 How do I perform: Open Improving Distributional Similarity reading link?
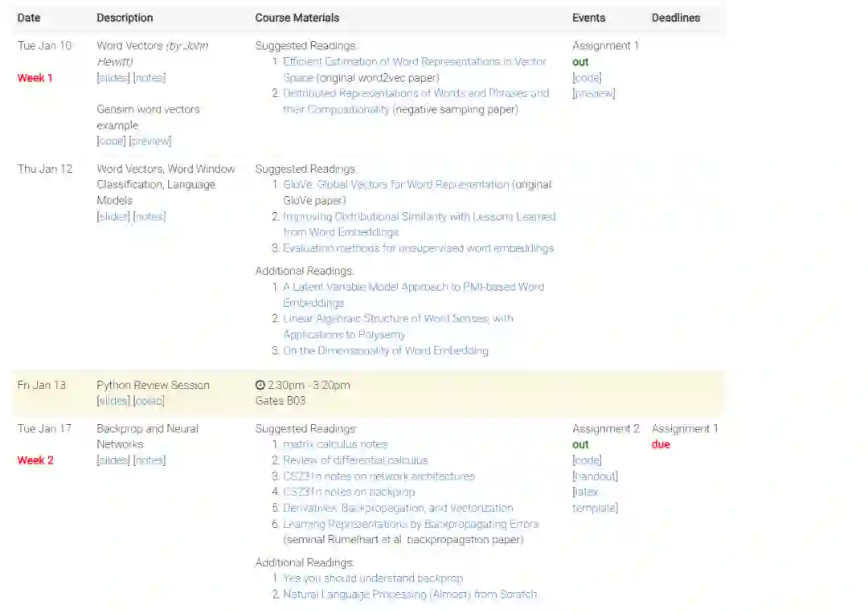pyautogui.click(x=419, y=217)
